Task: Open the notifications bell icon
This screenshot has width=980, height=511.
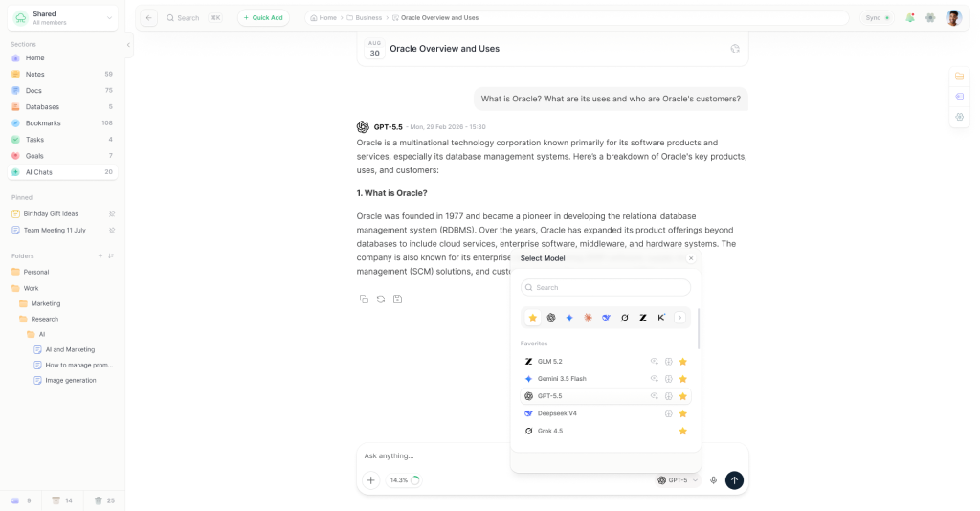Action: pos(910,18)
